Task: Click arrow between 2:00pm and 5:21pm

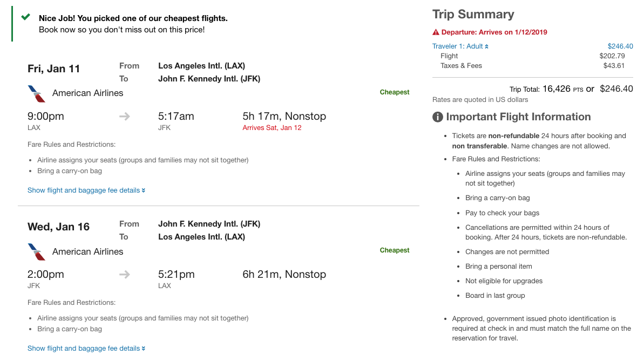Action: [125, 275]
